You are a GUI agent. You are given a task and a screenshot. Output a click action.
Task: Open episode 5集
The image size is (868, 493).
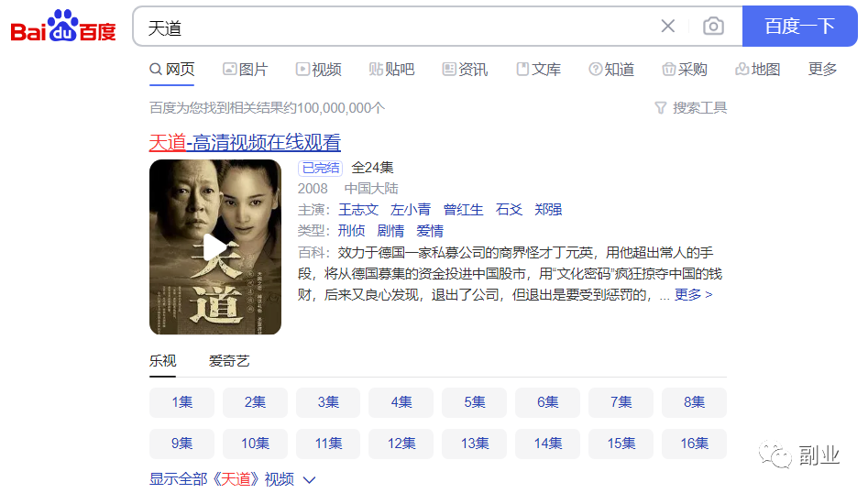[x=475, y=402]
